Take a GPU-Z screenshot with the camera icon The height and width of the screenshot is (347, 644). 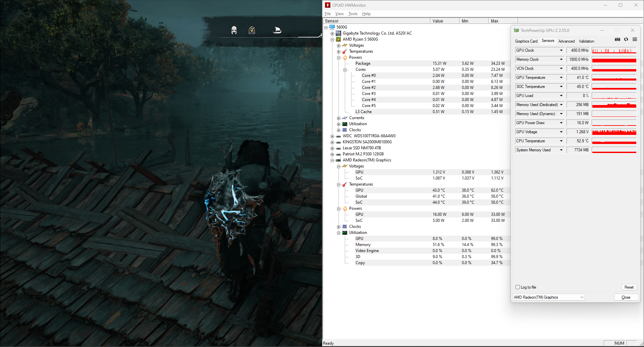[x=618, y=39]
